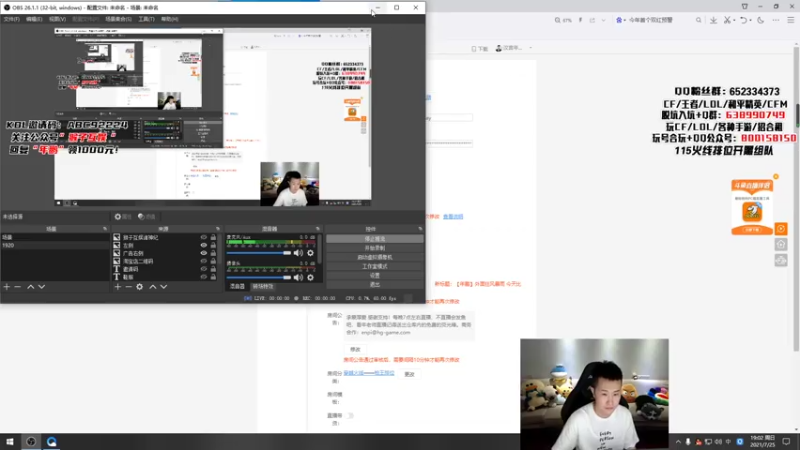This screenshot has width=800, height=450.
Task: Mute the second mixer channel speaker icon
Action: (298, 278)
